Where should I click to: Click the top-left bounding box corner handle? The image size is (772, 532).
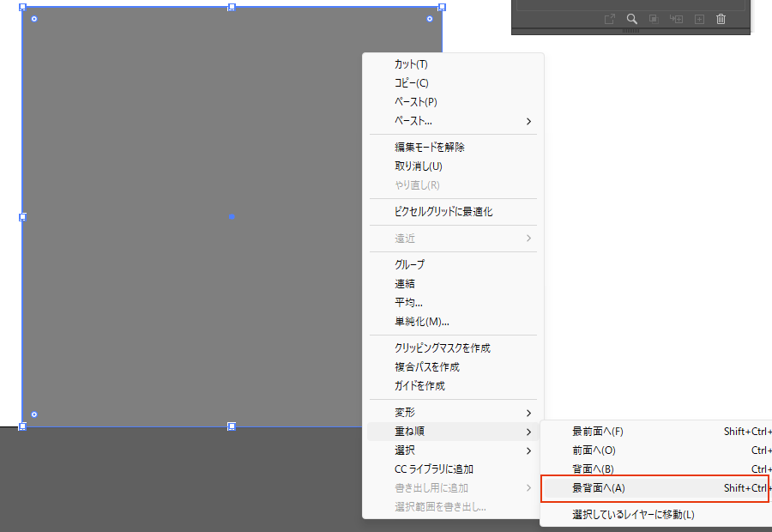(22, 7)
